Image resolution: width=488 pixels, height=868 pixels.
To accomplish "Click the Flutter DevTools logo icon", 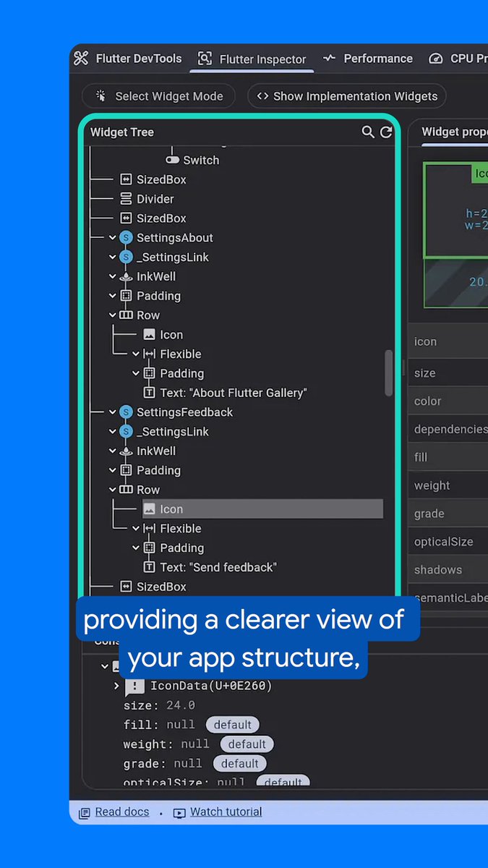I will click(81, 59).
